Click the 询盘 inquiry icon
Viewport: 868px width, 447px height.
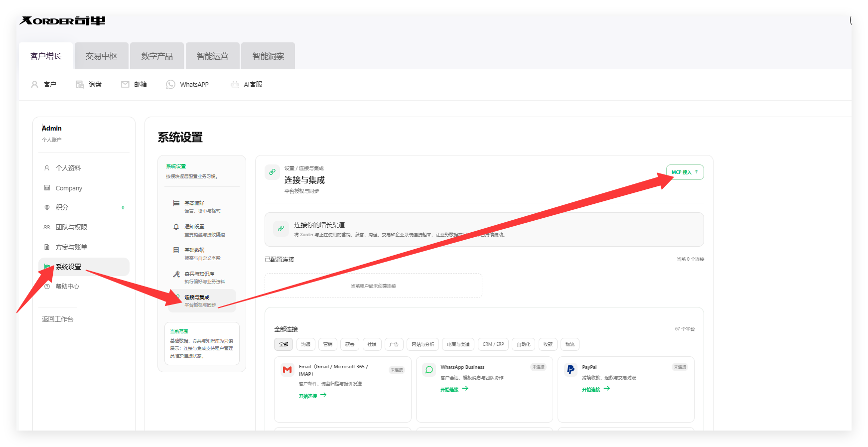tap(80, 84)
